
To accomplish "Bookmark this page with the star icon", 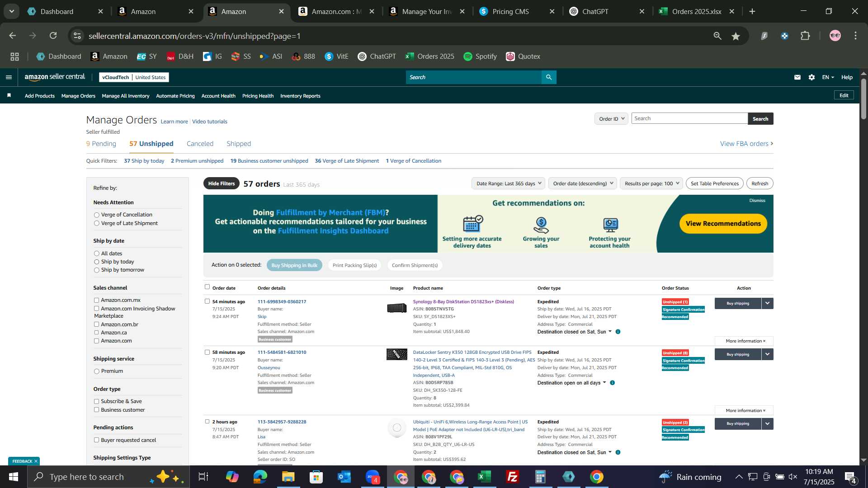I will pyautogui.click(x=736, y=36).
